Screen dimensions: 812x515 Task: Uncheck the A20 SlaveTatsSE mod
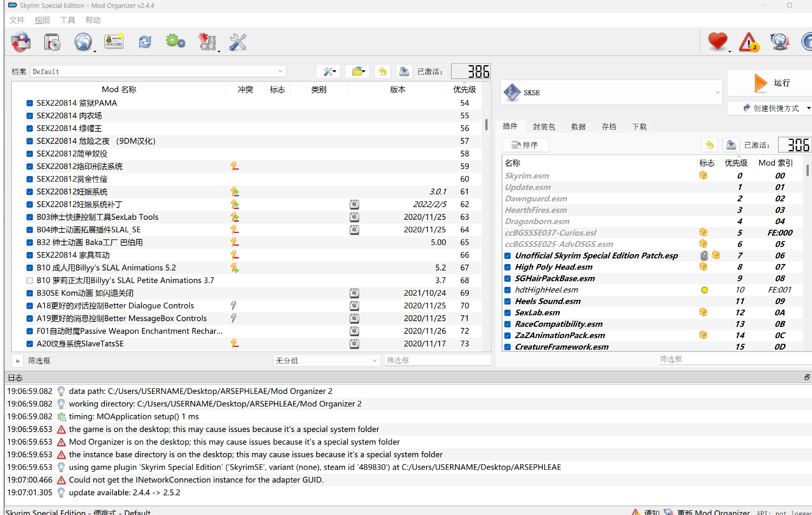[x=30, y=344]
